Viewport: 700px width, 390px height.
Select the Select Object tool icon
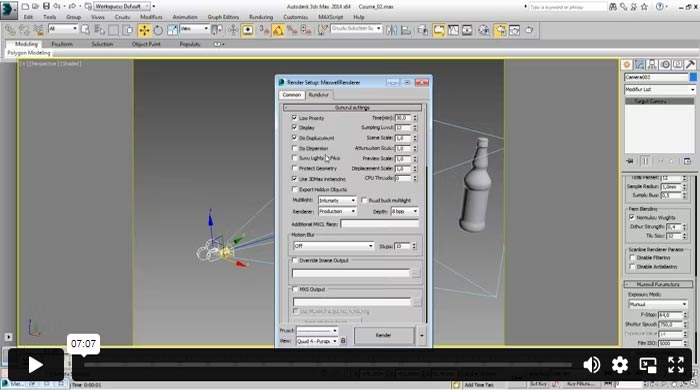[x=85, y=30]
